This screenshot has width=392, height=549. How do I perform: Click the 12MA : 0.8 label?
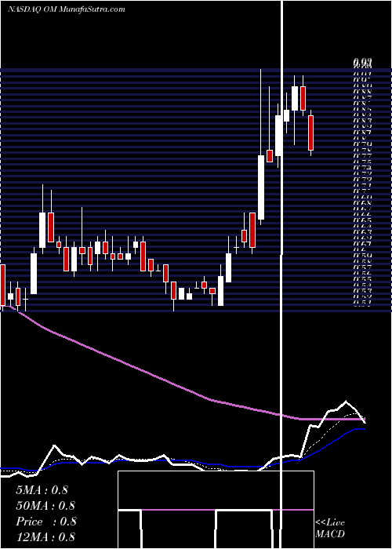[45, 536]
